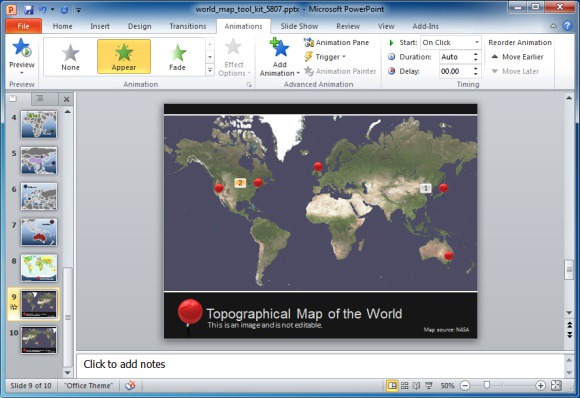Open the Start On Click dropdown
The height and width of the screenshot is (398, 580).
point(451,43)
